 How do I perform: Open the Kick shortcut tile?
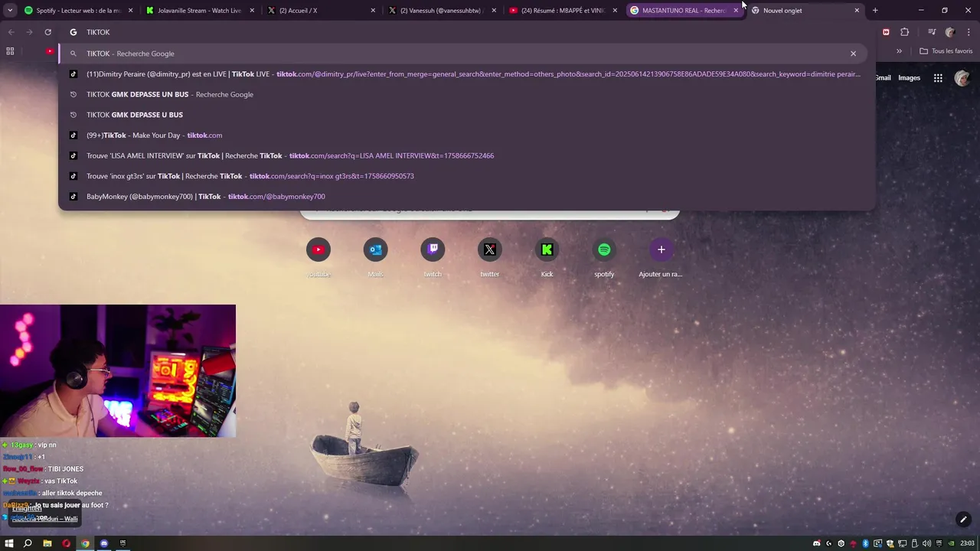pyautogui.click(x=547, y=257)
